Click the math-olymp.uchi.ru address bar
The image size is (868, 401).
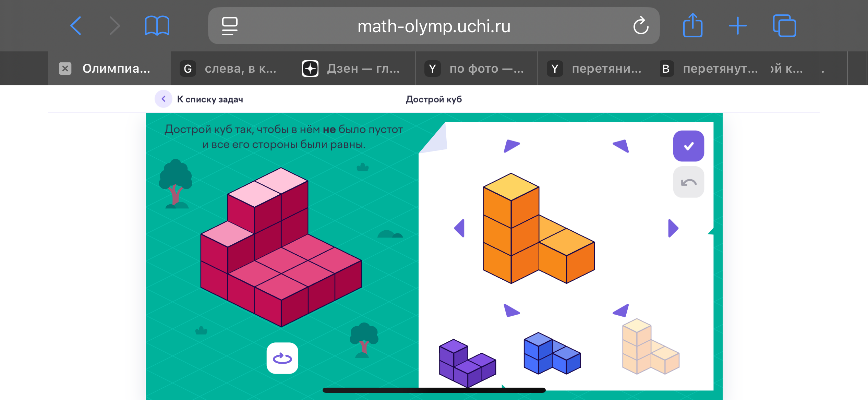click(434, 26)
